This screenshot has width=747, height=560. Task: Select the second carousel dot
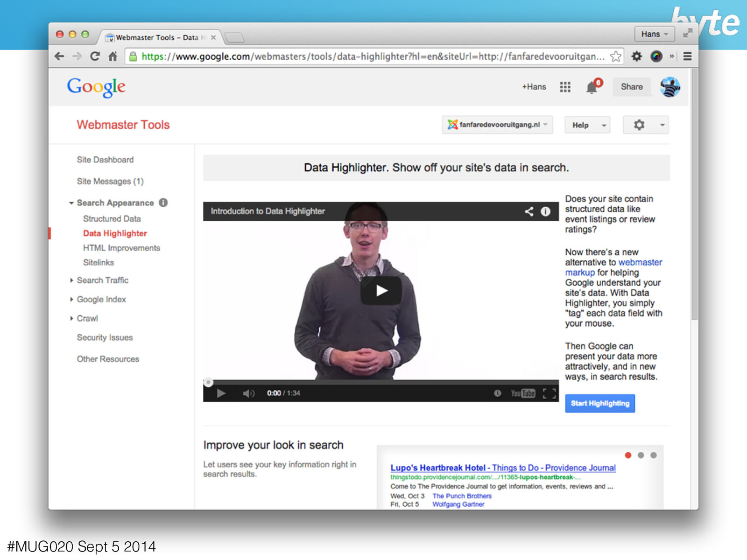tap(641, 455)
